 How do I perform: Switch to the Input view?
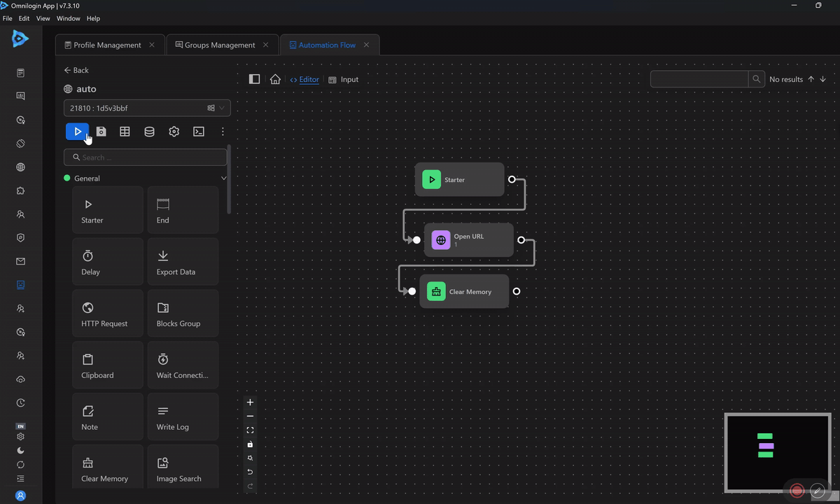pos(344,80)
